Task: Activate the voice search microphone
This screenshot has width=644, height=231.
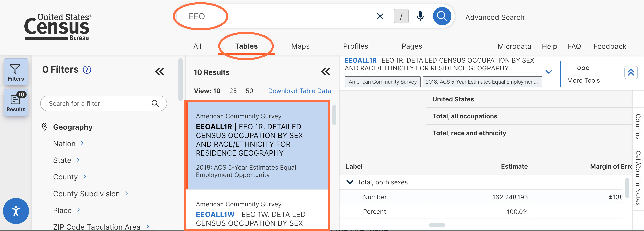Action: [420, 16]
